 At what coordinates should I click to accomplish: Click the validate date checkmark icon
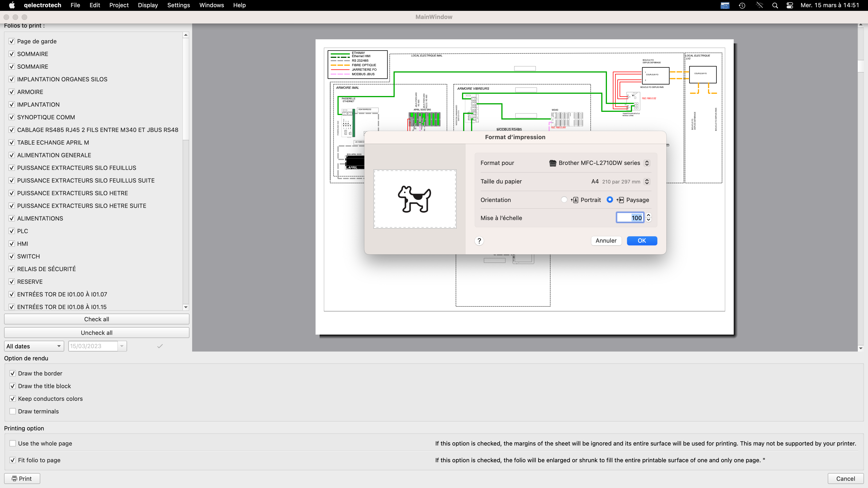160,346
